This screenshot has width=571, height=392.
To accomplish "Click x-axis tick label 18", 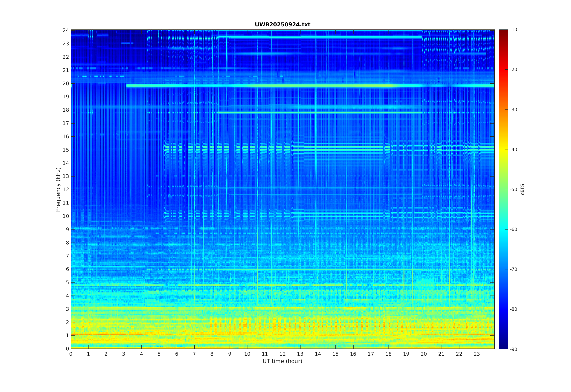I will point(388,354).
